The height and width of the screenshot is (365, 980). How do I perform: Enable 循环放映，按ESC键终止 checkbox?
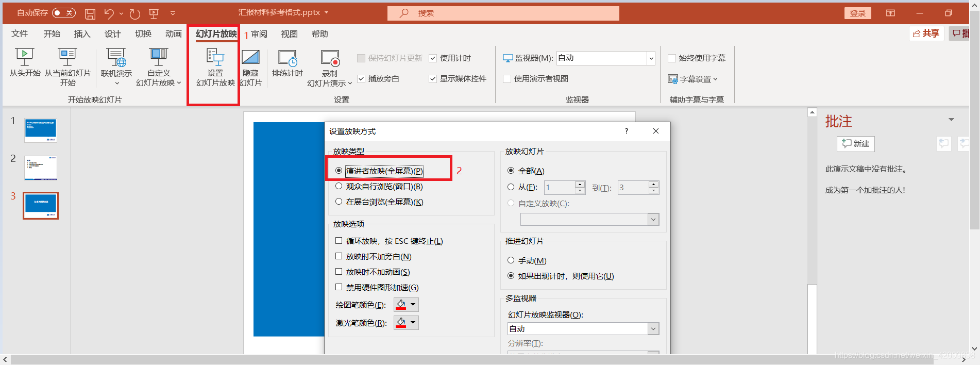339,241
